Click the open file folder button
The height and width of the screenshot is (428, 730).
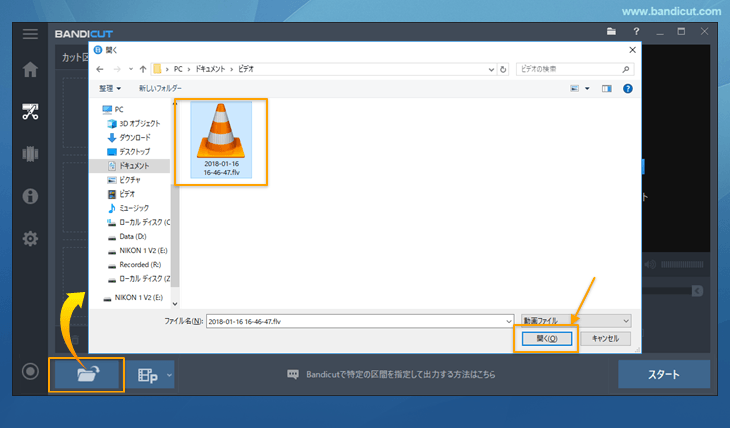87,374
